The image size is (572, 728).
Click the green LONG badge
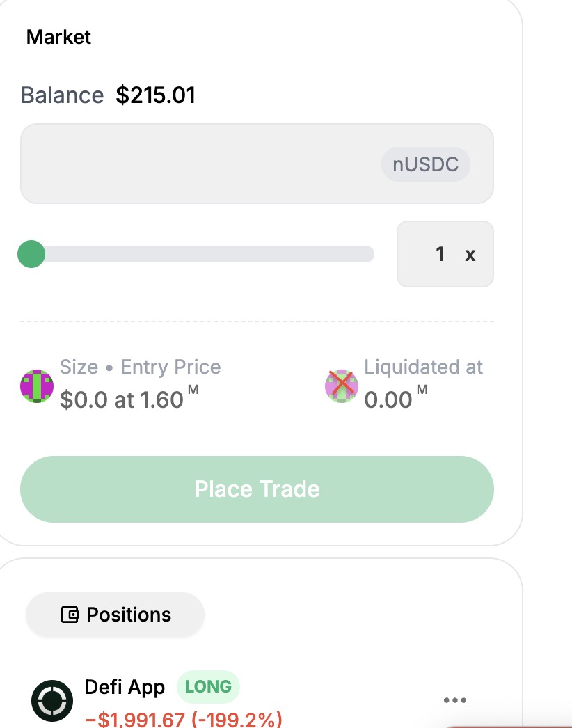coord(208,687)
